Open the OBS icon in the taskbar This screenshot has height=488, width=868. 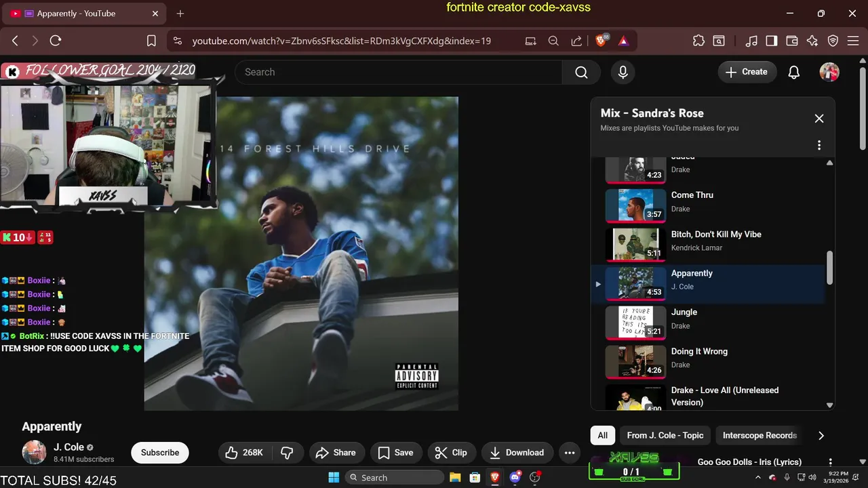(x=535, y=477)
